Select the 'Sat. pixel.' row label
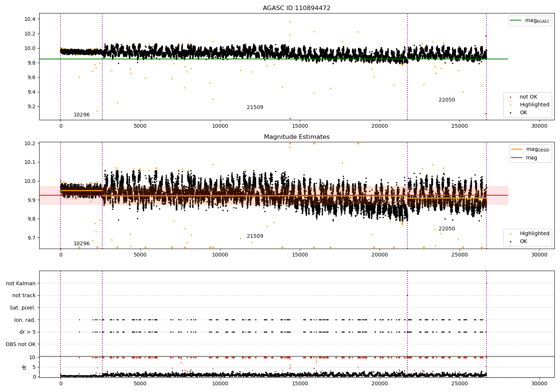The height and width of the screenshot is (392, 560). (x=22, y=308)
